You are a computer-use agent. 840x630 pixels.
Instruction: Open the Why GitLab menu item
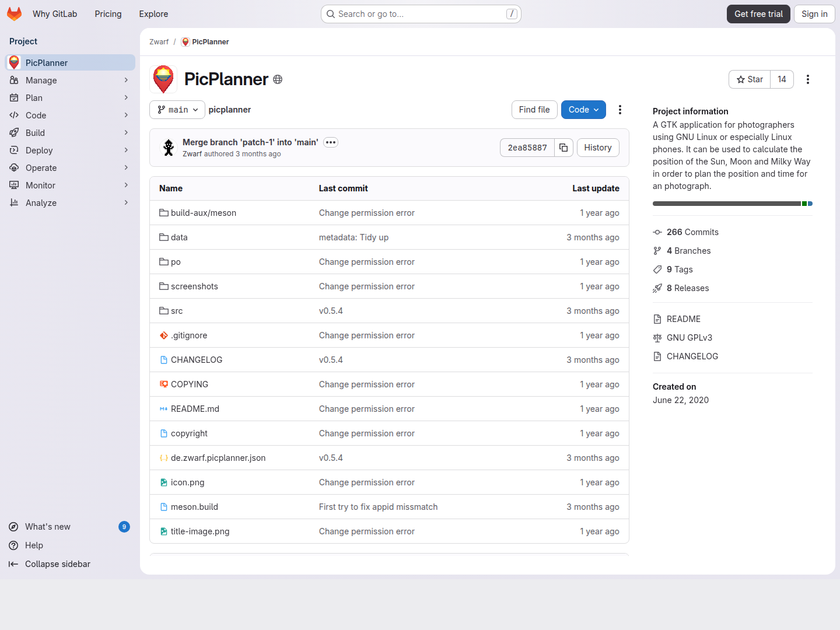pos(55,14)
